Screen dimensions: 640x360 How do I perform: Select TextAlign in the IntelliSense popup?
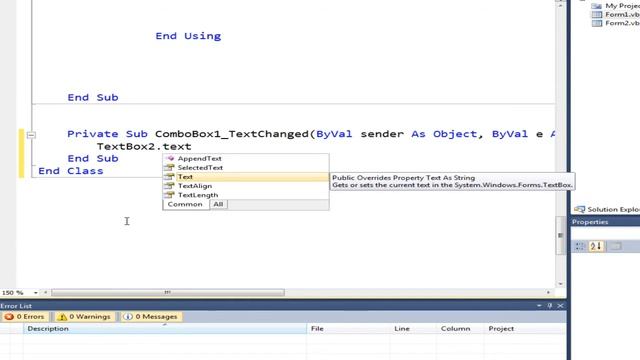pyautogui.click(x=195, y=186)
